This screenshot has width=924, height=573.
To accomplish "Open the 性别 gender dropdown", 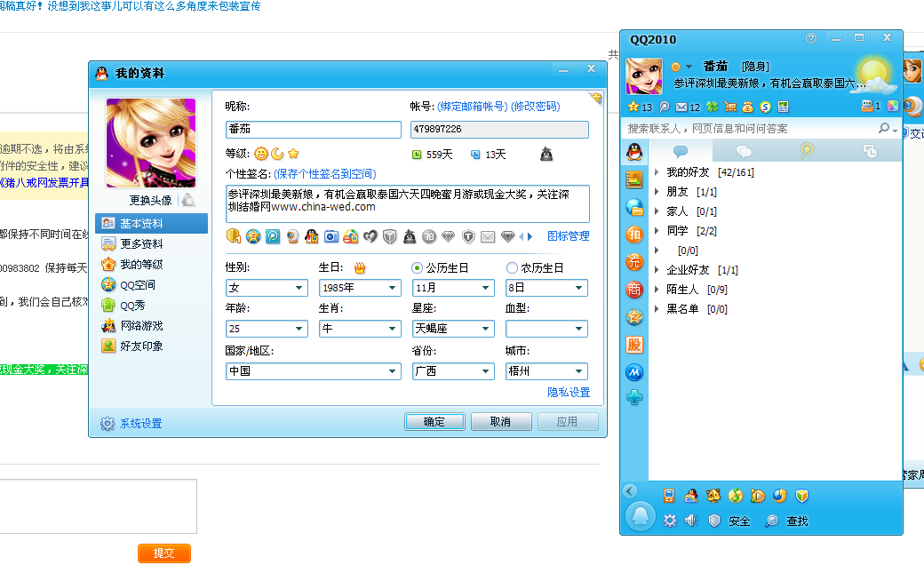I will click(x=267, y=287).
